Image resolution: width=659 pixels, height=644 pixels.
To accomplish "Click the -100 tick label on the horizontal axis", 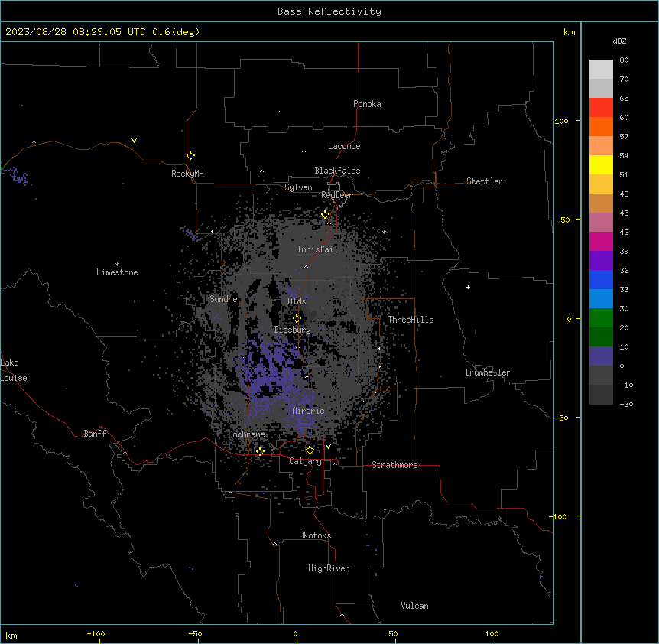I will (x=96, y=633).
